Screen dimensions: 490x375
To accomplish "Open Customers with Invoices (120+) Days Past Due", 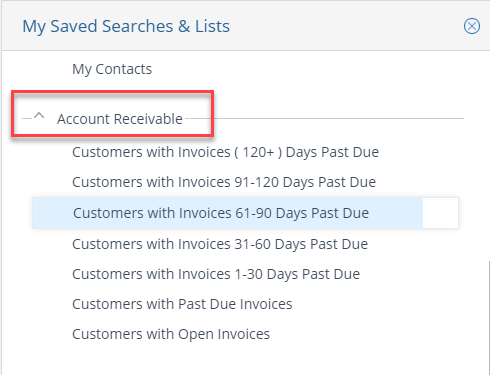I will tap(225, 152).
